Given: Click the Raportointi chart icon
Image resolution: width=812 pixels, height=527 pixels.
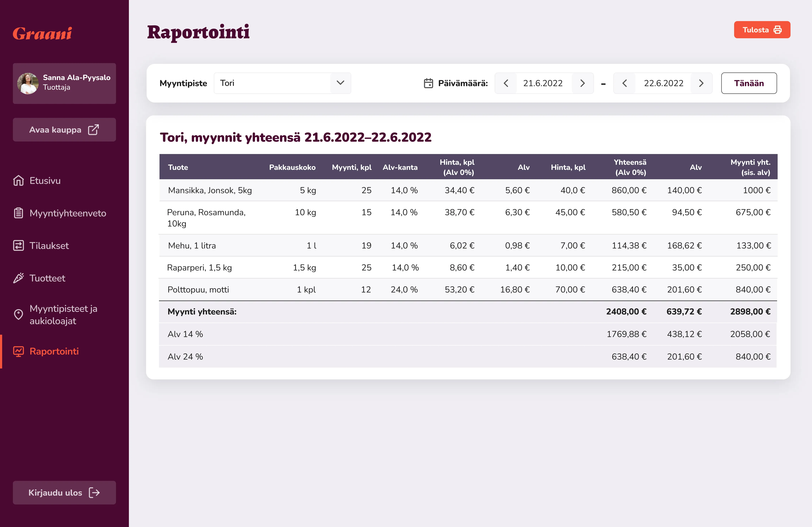Looking at the screenshot, I should point(18,351).
